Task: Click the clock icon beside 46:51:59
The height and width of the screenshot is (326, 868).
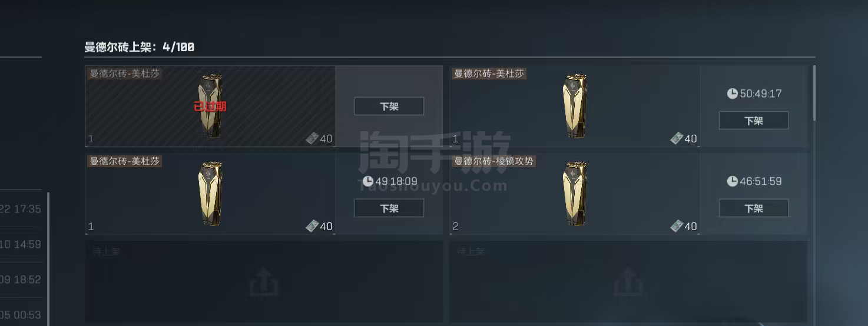Action: coord(732,181)
